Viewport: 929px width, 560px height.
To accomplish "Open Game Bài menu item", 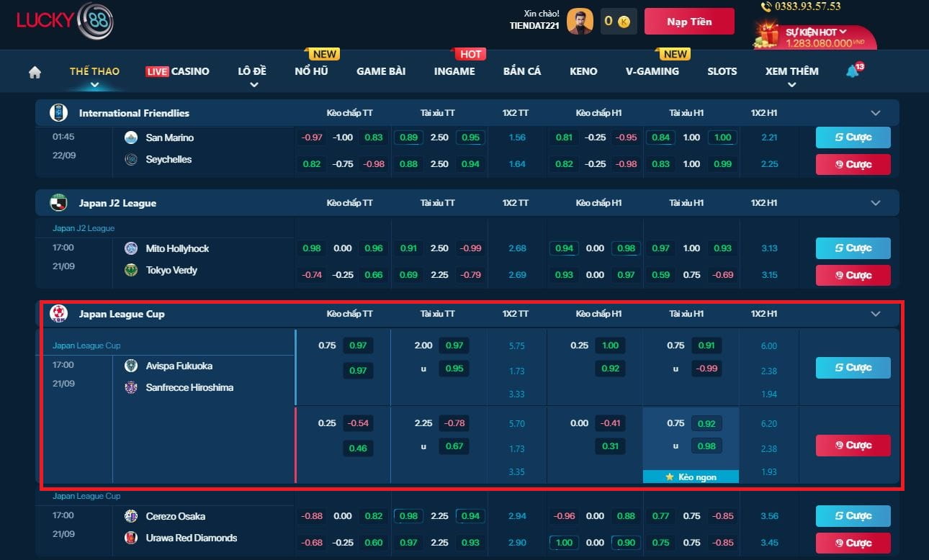I will (x=381, y=71).
